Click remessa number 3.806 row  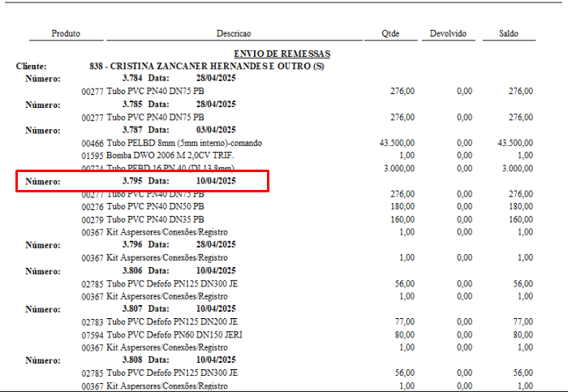pyautogui.click(x=131, y=271)
